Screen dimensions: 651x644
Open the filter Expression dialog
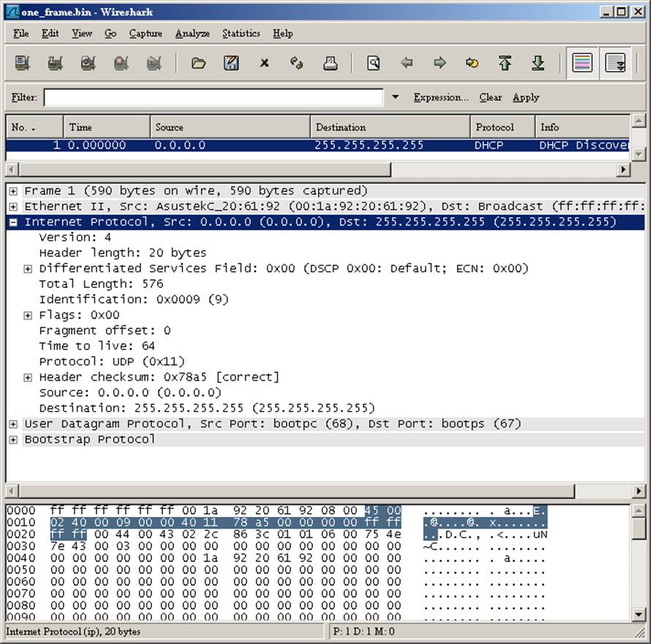click(x=441, y=97)
